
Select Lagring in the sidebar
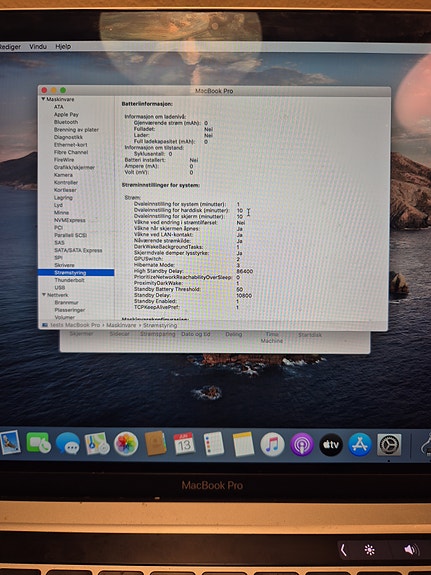point(63,197)
